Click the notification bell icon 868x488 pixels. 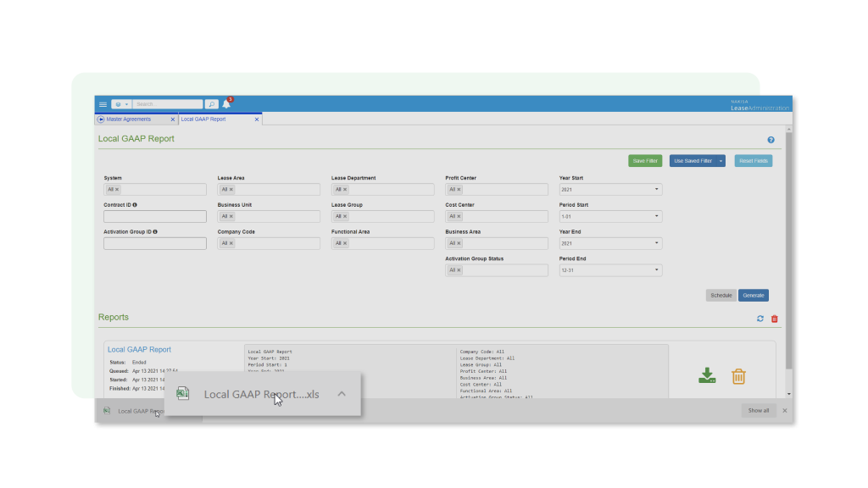[226, 104]
